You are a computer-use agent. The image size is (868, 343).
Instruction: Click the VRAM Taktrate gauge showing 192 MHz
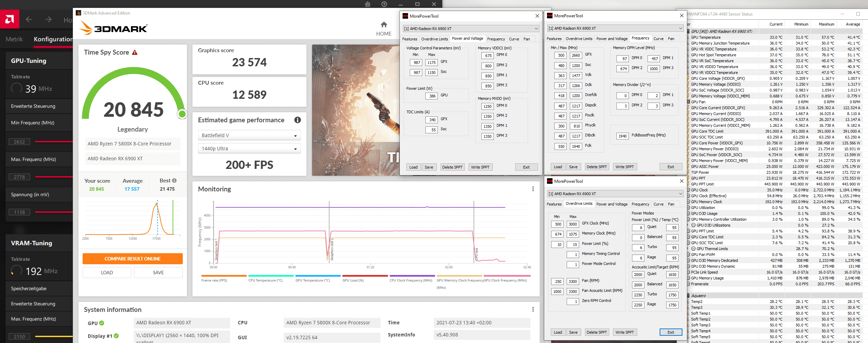click(x=16, y=271)
